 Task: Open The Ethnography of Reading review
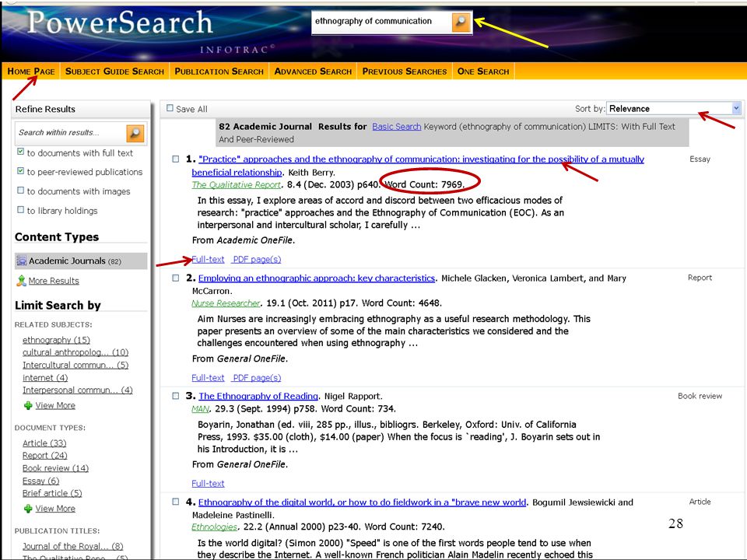[x=258, y=396]
